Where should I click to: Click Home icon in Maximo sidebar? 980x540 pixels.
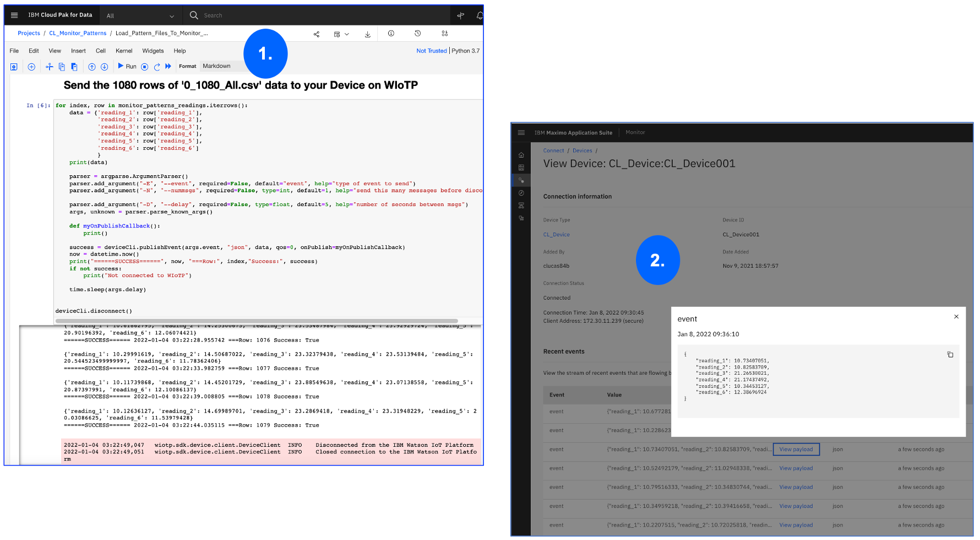pos(521,155)
